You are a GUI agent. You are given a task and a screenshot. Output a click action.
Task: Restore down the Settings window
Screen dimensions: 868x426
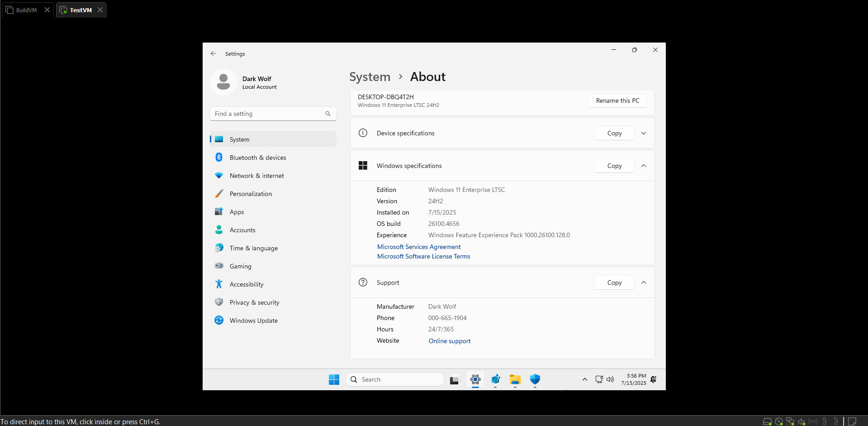point(635,50)
